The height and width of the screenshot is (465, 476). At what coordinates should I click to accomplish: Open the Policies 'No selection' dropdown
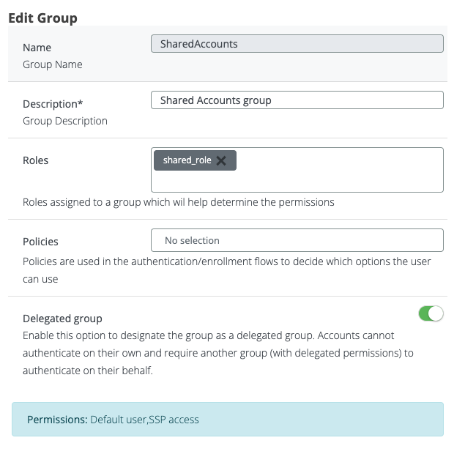[297, 240]
